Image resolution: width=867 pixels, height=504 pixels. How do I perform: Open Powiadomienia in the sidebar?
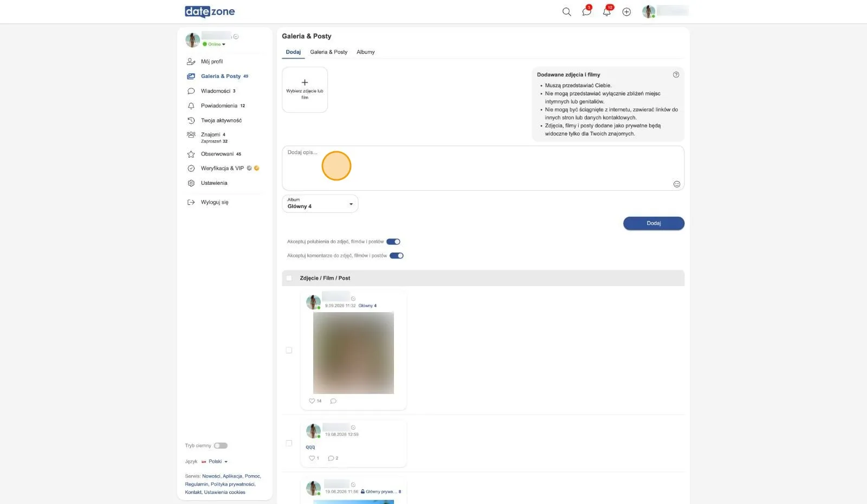click(219, 106)
